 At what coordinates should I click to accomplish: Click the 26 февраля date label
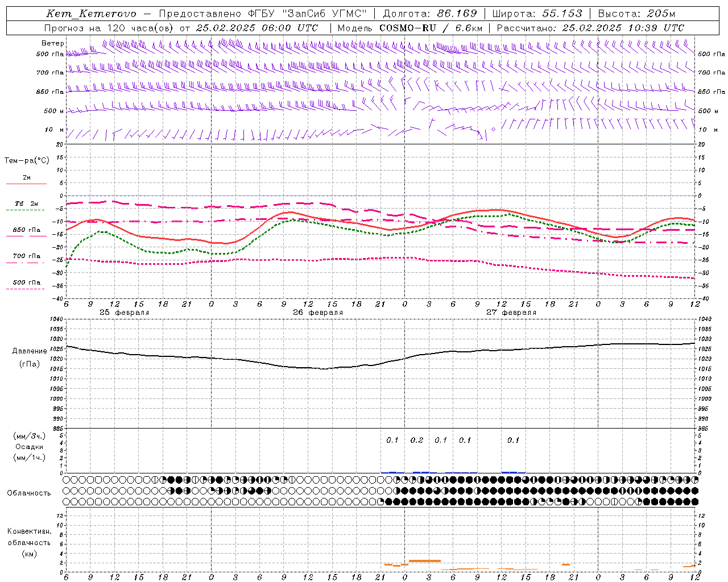coord(318,313)
